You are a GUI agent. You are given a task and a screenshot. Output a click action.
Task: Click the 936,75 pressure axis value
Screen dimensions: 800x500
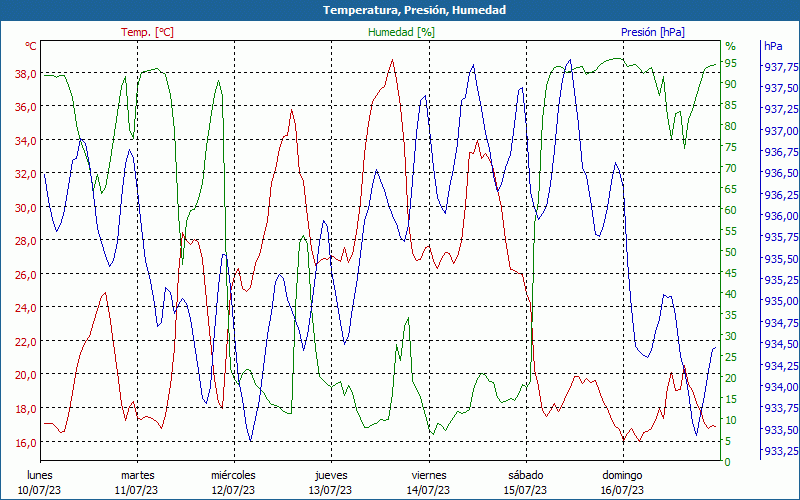781,152
